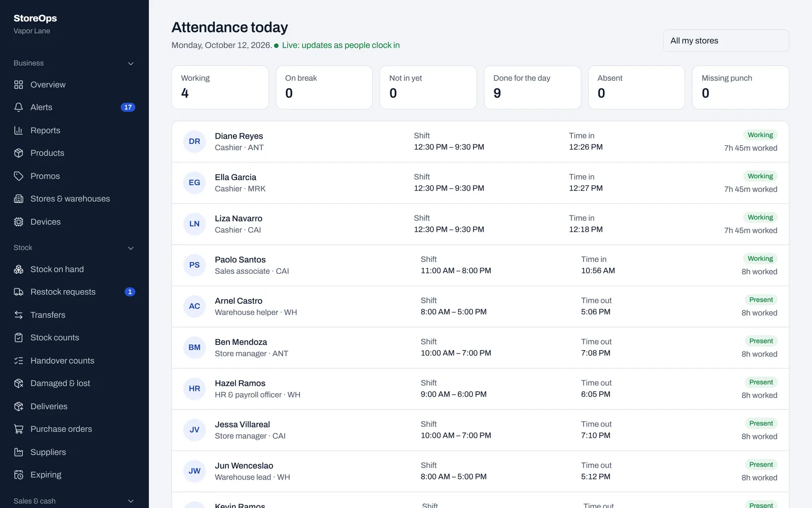Click the Done for the day card
Viewport: 812px width, 508px height.
click(532, 87)
